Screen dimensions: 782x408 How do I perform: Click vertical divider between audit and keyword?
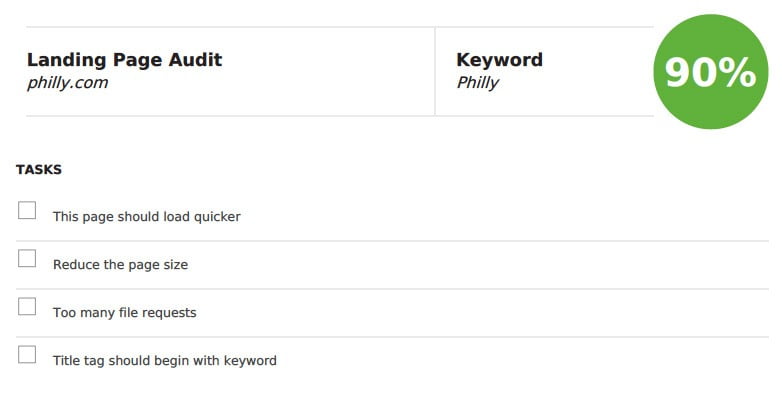pyautogui.click(x=435, y=71)
